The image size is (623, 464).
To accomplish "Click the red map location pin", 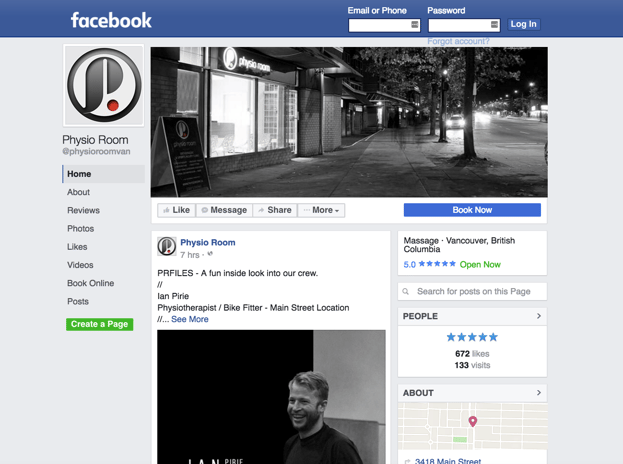I will click(x=472, y=421).
